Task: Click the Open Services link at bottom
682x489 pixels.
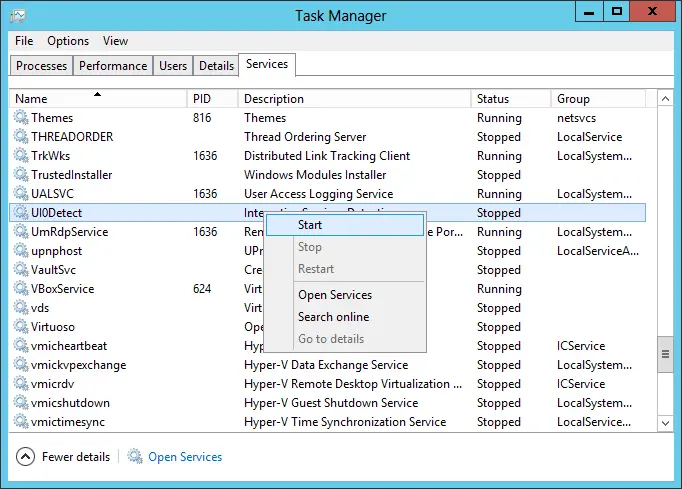Action: coord(185,457)
